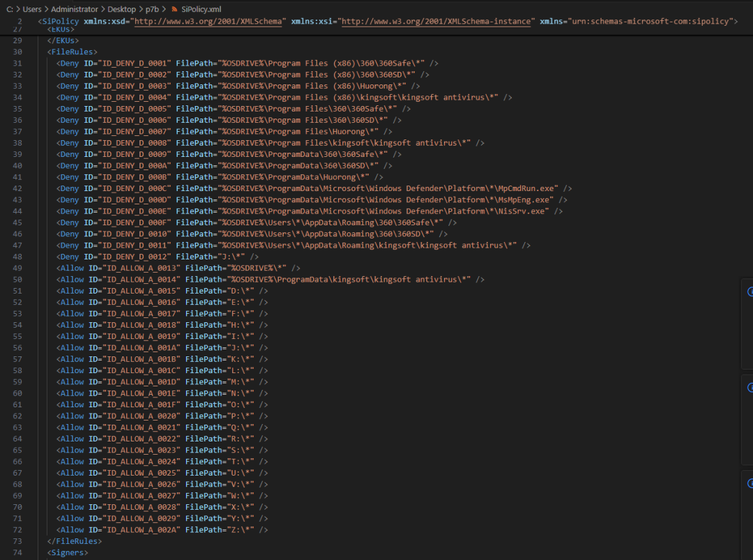Select line number 48 in the gutter
Viewport: 753px width, 560px height.
(17, 257)
